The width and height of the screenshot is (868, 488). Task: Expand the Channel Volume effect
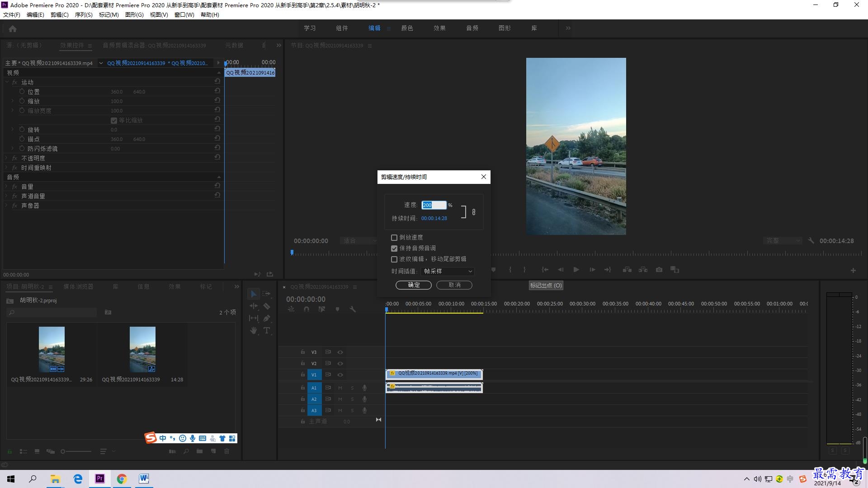coord(6,196)
